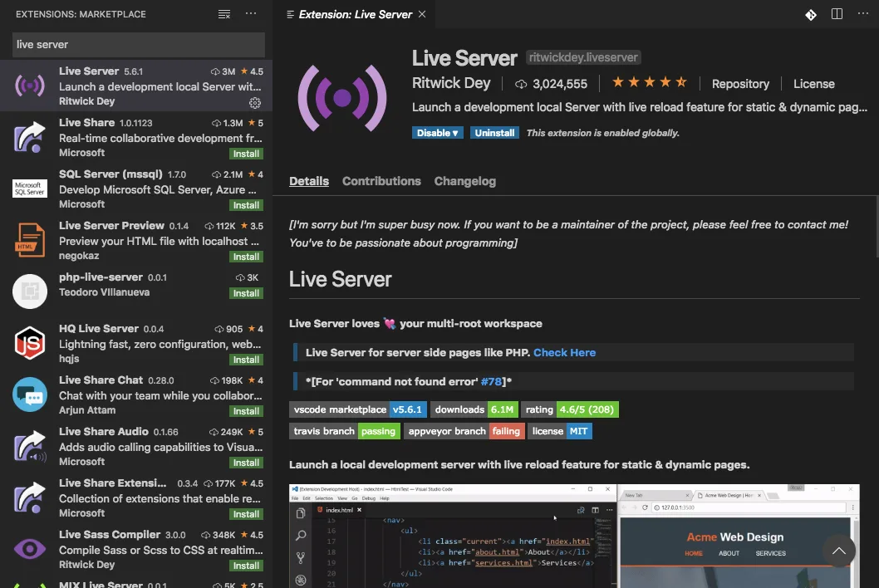Select Live Server purple broadcast icon in list

click(30, 86)
